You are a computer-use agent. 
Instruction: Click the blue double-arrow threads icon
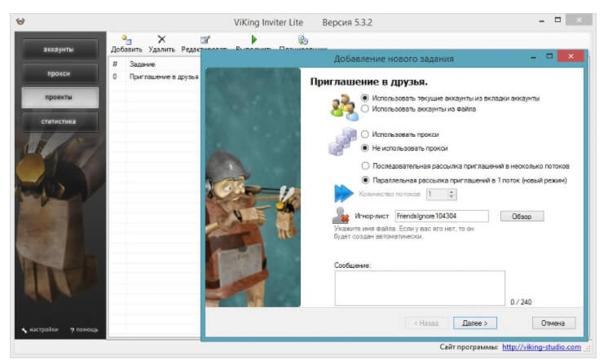tap(344, 193)
